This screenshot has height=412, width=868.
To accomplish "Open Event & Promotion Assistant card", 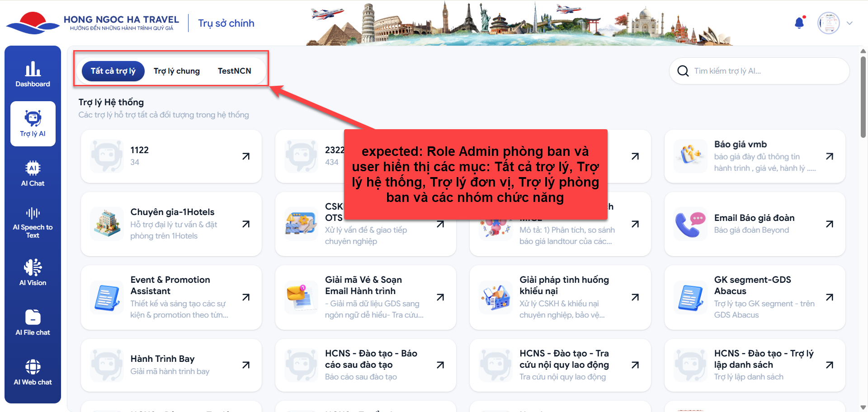I will [x=171, y=297].
